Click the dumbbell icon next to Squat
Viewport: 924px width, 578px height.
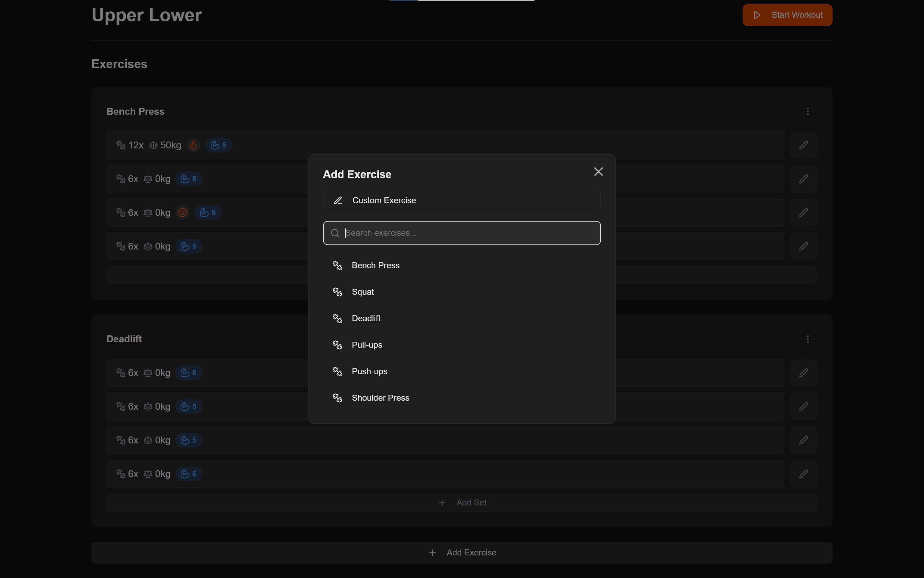pos(337,292)
